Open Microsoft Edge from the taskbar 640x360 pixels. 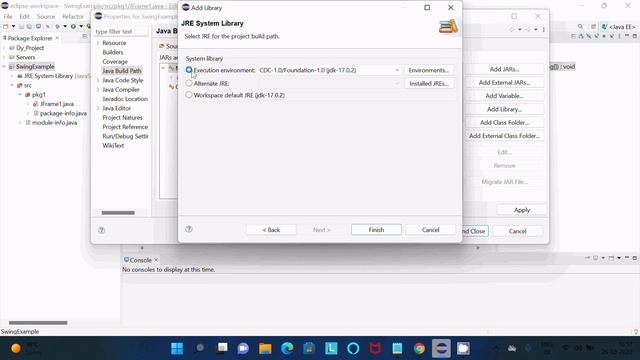pos(287,349)
